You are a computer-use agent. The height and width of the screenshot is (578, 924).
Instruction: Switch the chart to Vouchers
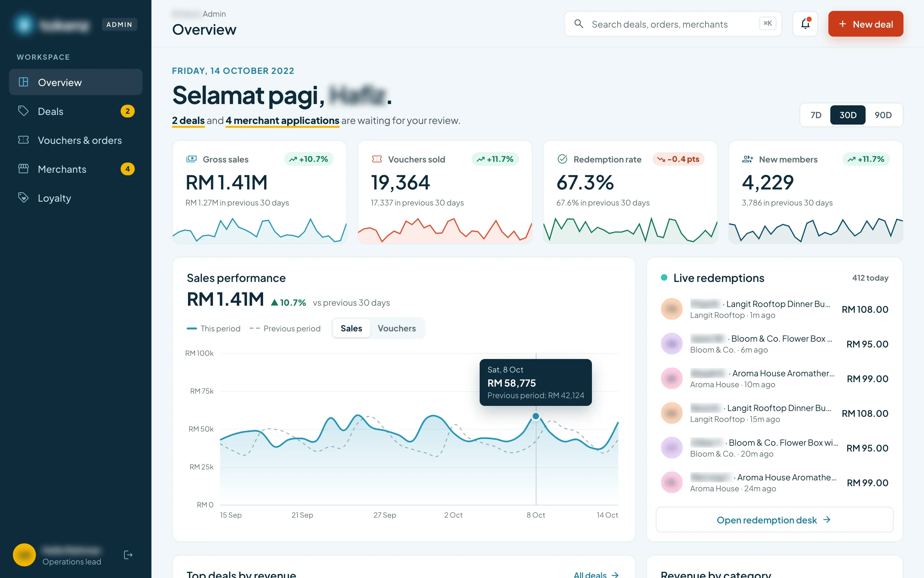(397, 328)
